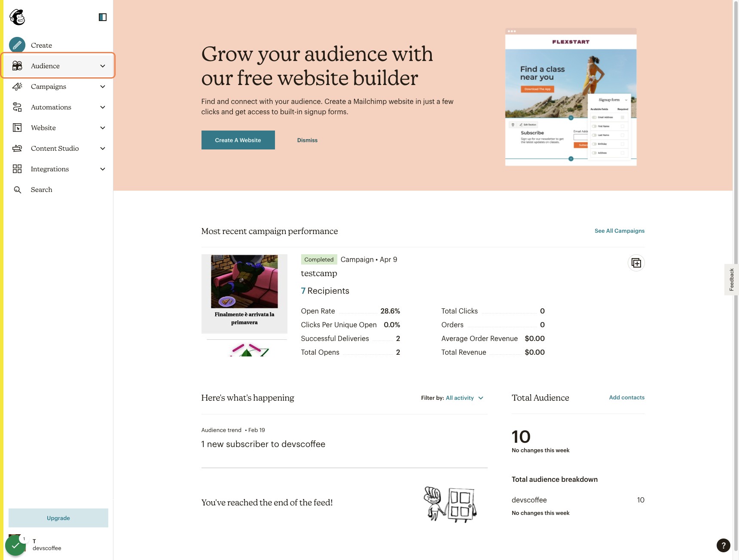Open the Website menu item
The width and height of the screenshot is (739, 560).
coord(58,128)
